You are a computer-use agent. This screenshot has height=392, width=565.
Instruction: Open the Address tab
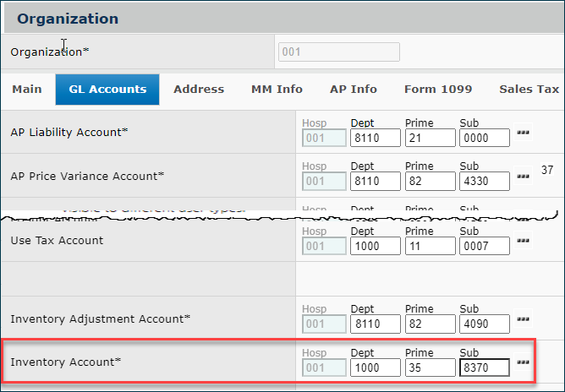click(x=199, y=89)
